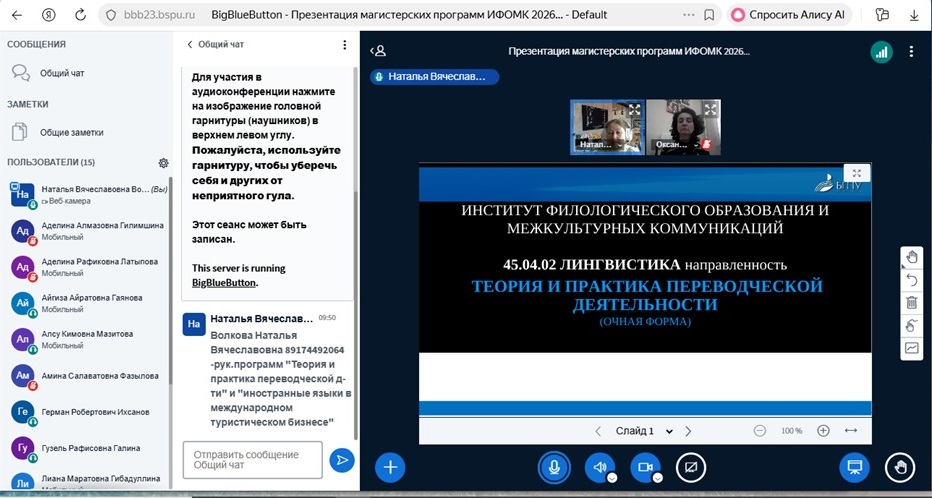Image resolution: width=932 pixels, height=499 pixels.
Task: Start screen sharing
Action: 690,467
